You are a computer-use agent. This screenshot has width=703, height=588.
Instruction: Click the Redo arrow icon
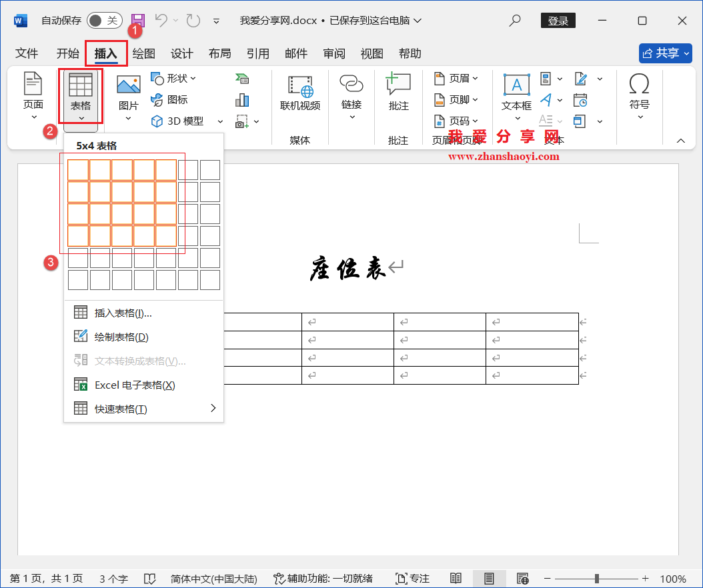point(193,20)
